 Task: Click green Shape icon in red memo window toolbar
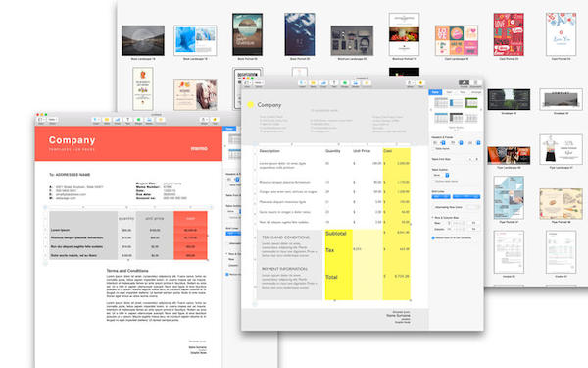point(138,120)
